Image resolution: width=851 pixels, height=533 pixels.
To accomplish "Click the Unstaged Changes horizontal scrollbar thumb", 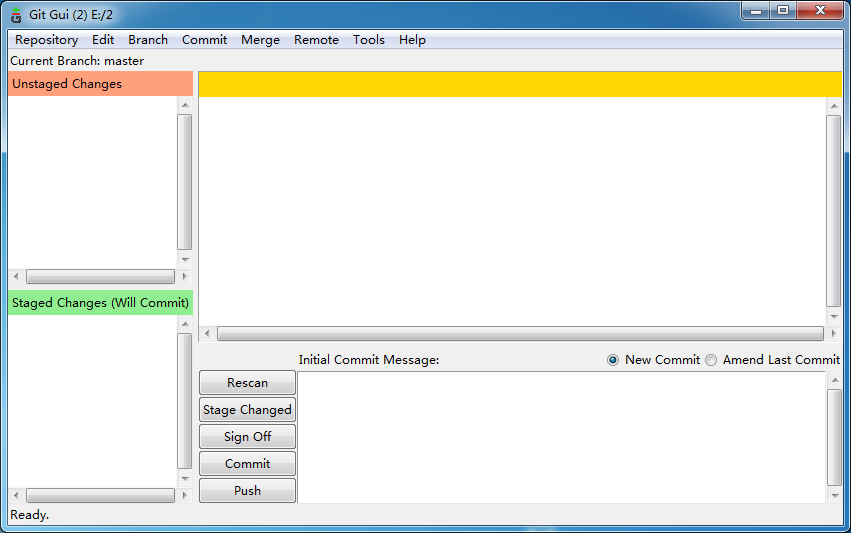I will click(x=100, y=276).
